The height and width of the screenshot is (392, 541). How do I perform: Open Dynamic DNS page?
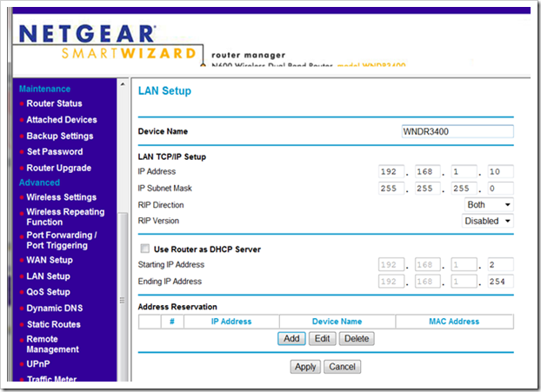coord(55,309)
